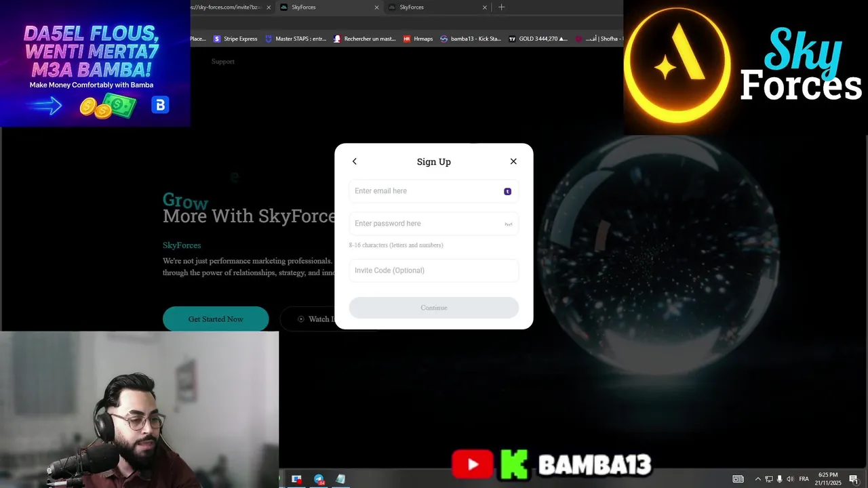This screenshot has width=868, height=488.
Task: Toggle password visibility eye icon
Action: click(508, 224)
